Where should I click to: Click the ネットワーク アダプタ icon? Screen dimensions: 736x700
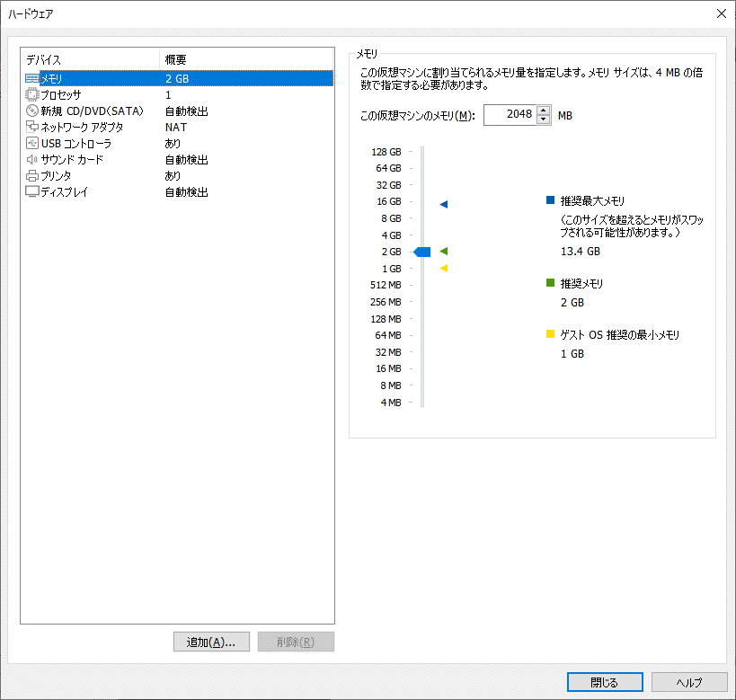(x=32, y=127)
